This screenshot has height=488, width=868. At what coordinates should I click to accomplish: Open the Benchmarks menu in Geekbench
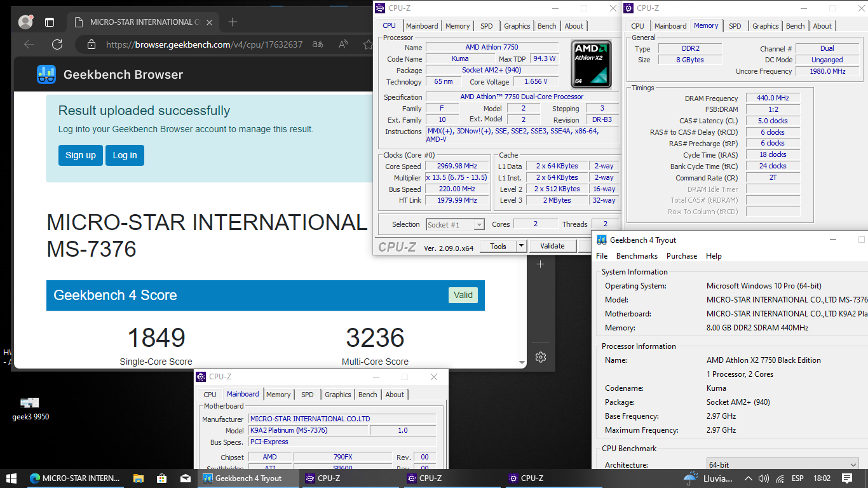pos(637,256)
